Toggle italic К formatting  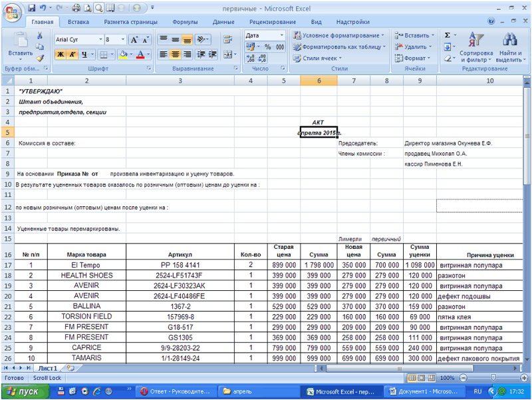(x=72, y=55)
